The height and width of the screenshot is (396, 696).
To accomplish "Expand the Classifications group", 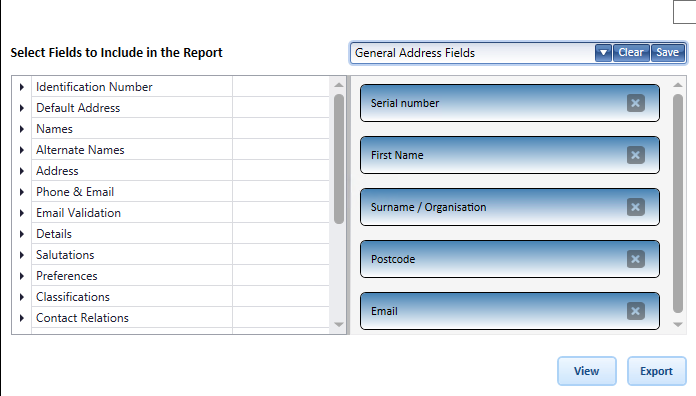I will tap(22, 297).
